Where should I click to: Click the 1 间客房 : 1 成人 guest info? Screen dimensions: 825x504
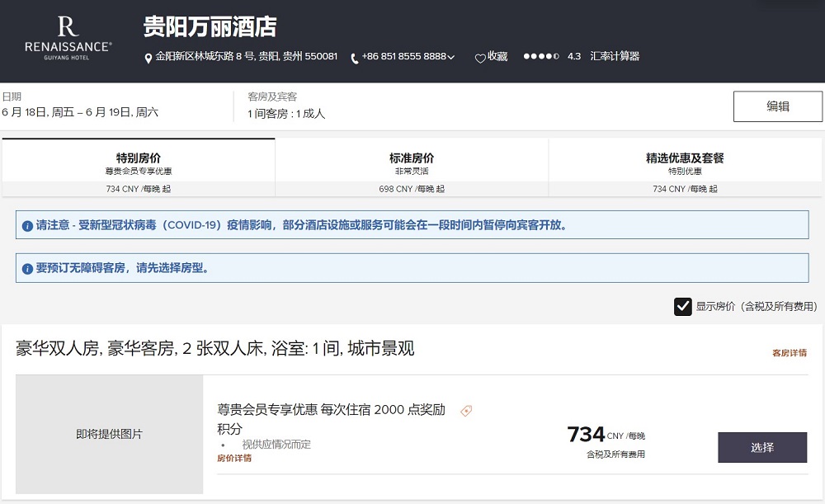[x=286, y=114]
